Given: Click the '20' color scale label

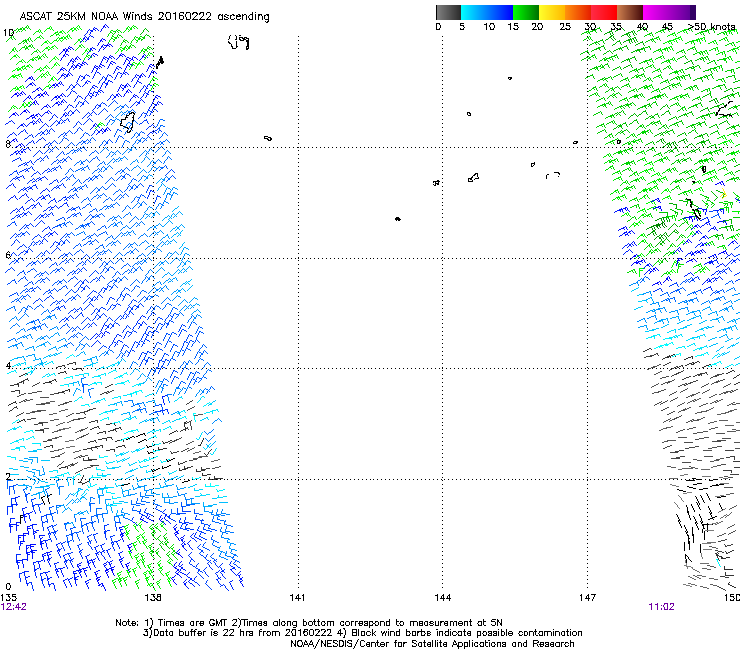Looking at the screenshot, I should (537, 27).
